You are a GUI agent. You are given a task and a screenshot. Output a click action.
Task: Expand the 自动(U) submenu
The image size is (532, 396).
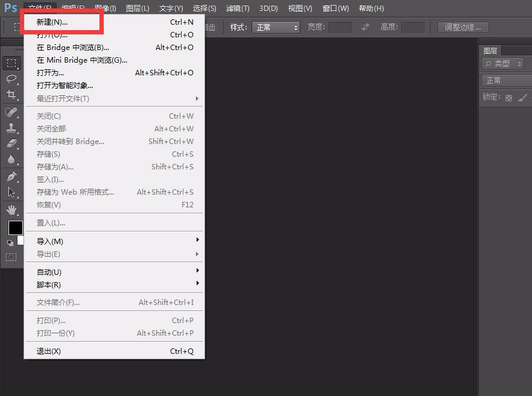click(x=114, y=272)
